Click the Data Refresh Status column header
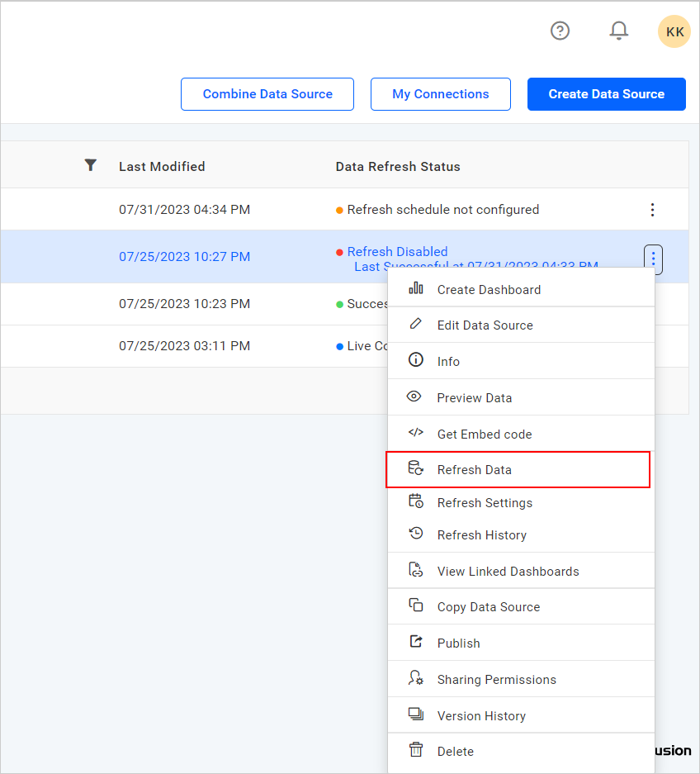Screen dimensions: 700x774 (398, 166)
